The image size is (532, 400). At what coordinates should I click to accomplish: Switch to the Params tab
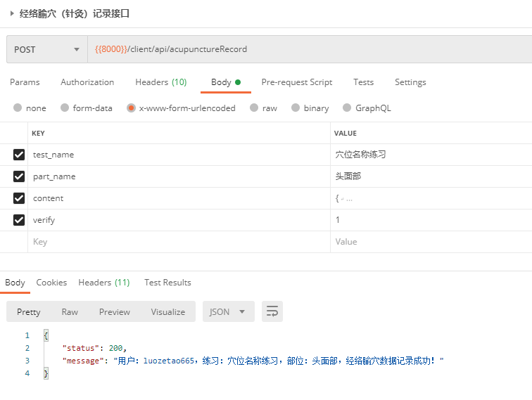(x=25, y=82)
